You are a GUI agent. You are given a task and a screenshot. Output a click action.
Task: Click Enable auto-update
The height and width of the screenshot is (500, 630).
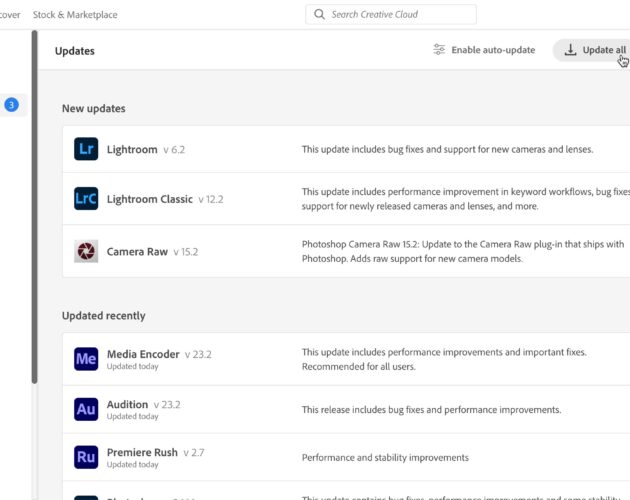[484, 50]
